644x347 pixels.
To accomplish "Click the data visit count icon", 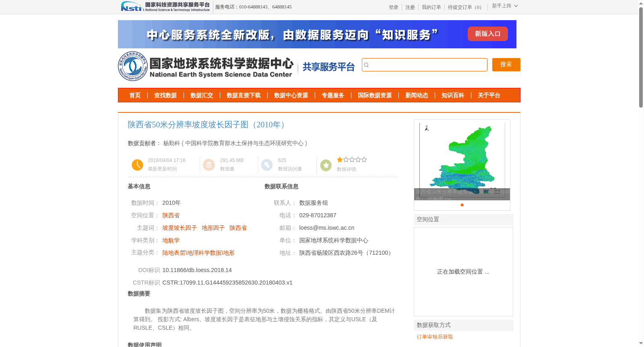I will 267,165.
